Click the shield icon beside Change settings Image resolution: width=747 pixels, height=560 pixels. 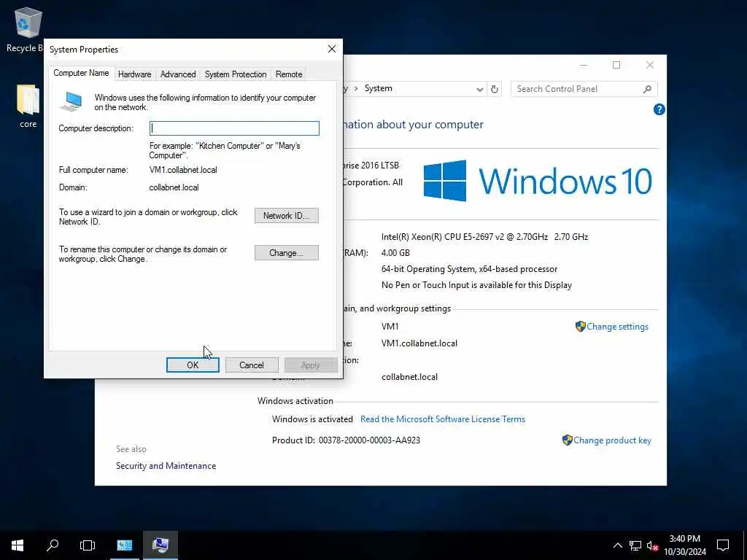[x=580, y=327]
